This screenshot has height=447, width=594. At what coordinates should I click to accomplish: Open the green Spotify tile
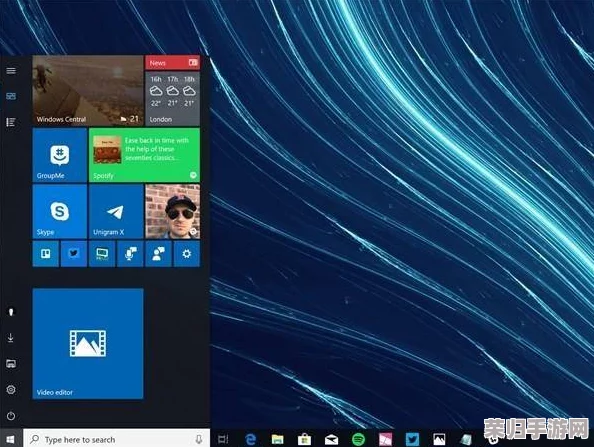[144, 155]
